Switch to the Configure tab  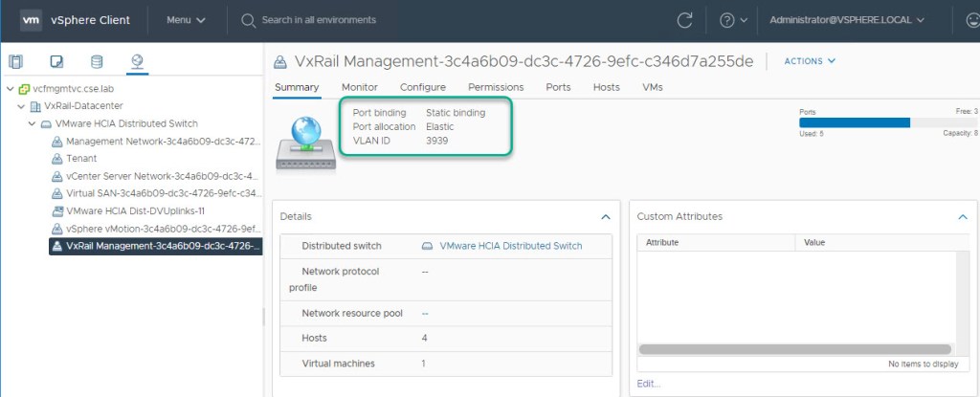tap(422, 87)
